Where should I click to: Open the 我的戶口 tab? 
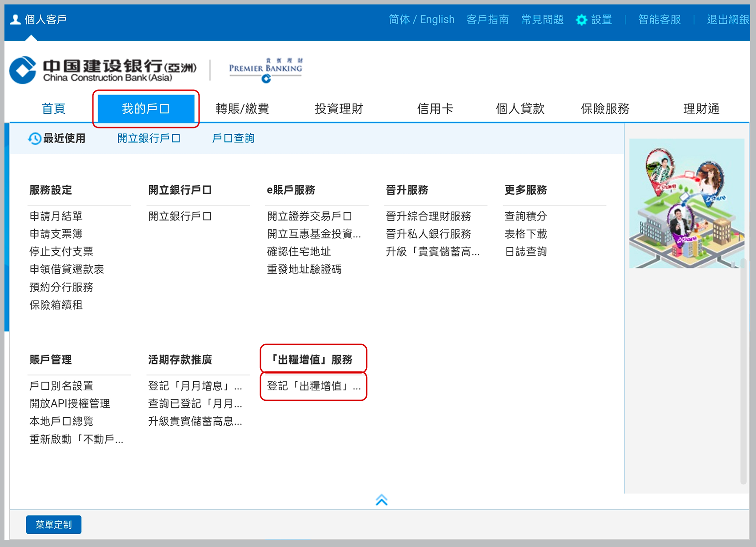(x=146, y=109)
